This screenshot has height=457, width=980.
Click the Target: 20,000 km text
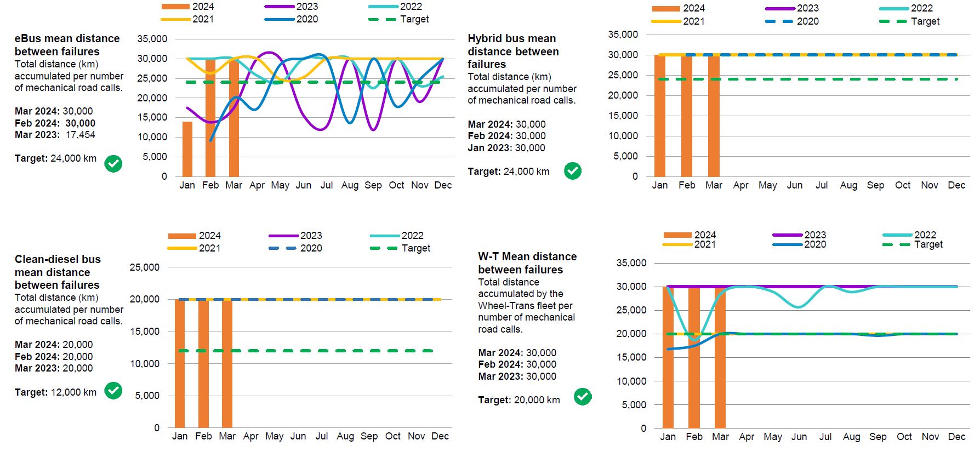tap(519, 400)
